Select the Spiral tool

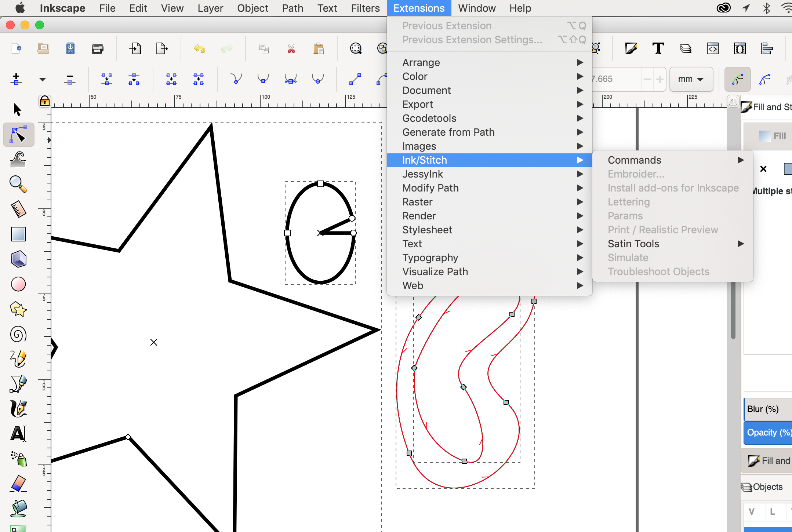coord(18,334)
